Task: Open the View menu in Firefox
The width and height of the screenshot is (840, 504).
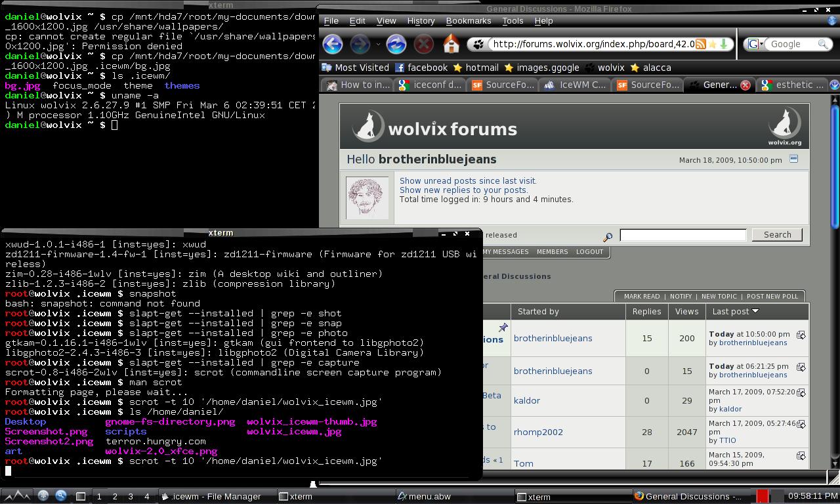Action: coord(386,21)
